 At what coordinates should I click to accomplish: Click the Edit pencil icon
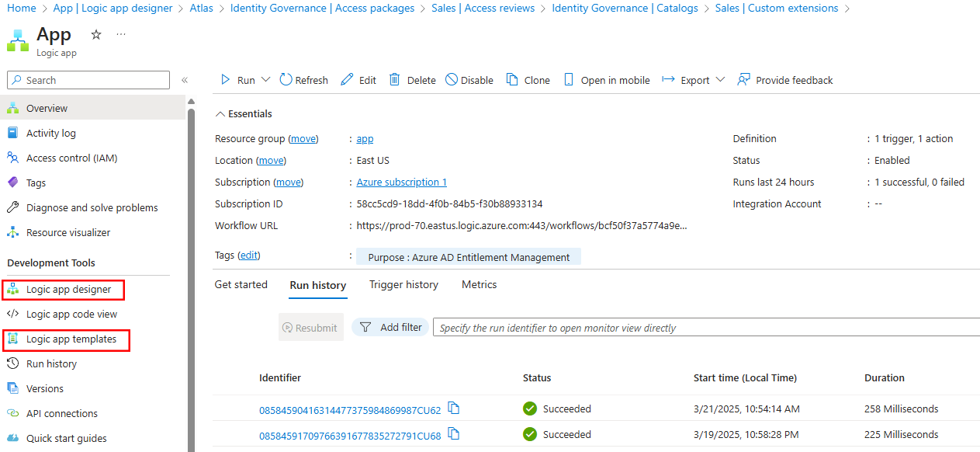coord(347,80)
